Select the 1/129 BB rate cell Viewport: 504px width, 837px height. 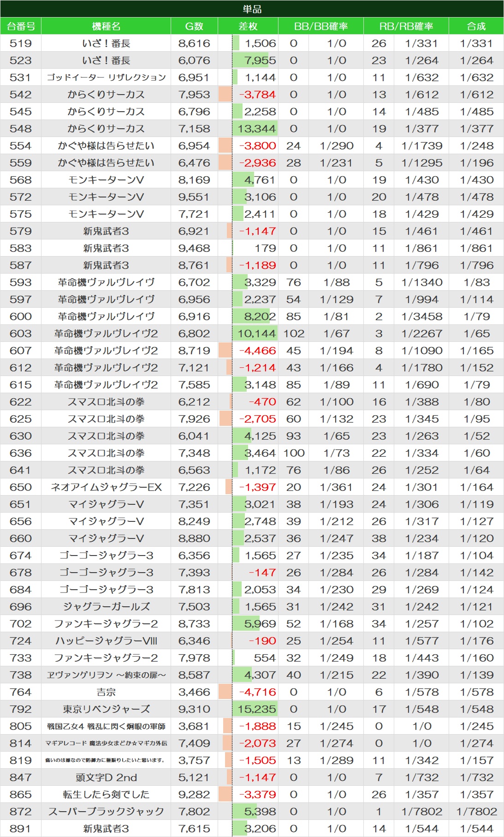pyautogui.click(x=337, y=299)
